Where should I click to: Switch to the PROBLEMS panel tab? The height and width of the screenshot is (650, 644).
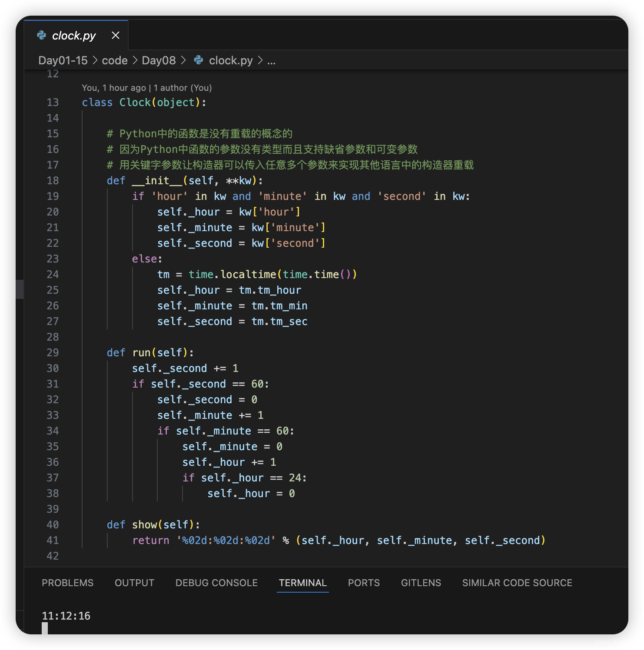(x=67, y=583)
